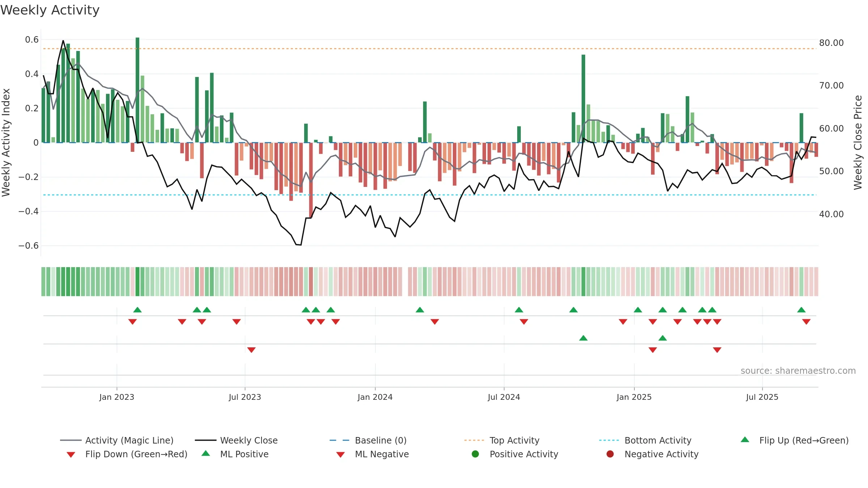This screenshot has height=488, width=868.
Task: Click the Jul 2024 axis label
Action: (504, 397)
